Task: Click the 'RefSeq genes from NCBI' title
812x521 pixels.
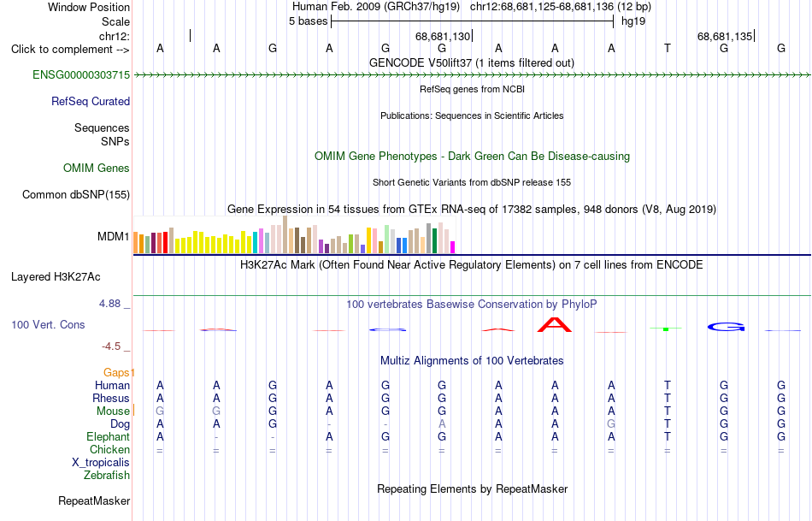Action: pos(473,89)
